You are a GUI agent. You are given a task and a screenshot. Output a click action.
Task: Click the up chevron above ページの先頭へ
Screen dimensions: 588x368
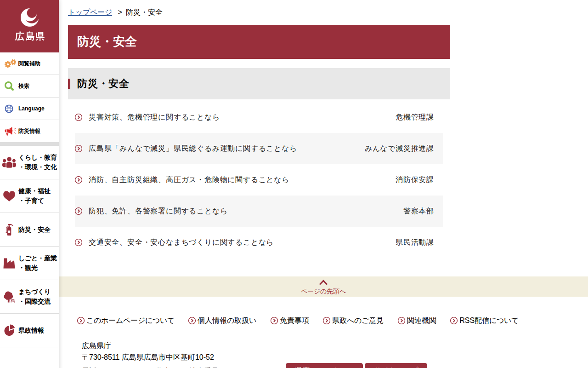[x=323, y=282]
